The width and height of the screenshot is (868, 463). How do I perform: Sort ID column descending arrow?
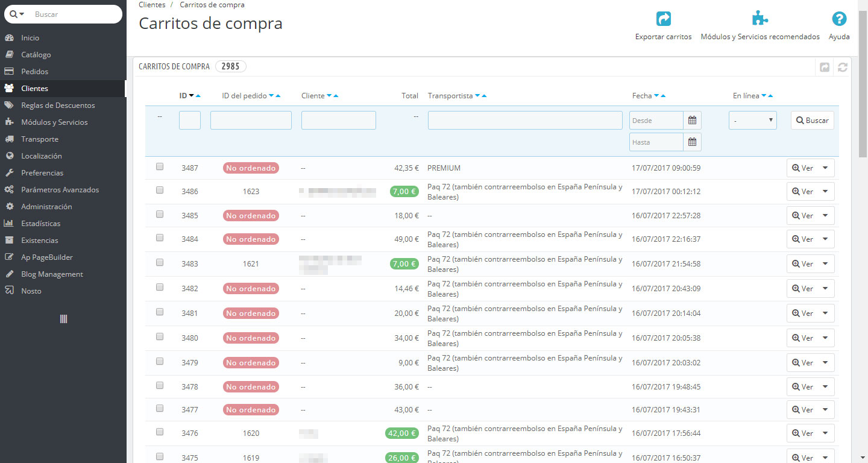192,96
